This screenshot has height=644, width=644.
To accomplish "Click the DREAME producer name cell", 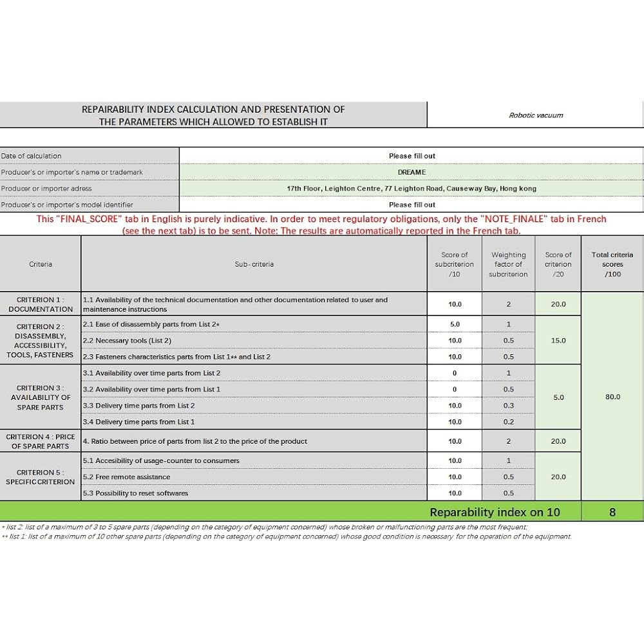I will tap(411, 172).
